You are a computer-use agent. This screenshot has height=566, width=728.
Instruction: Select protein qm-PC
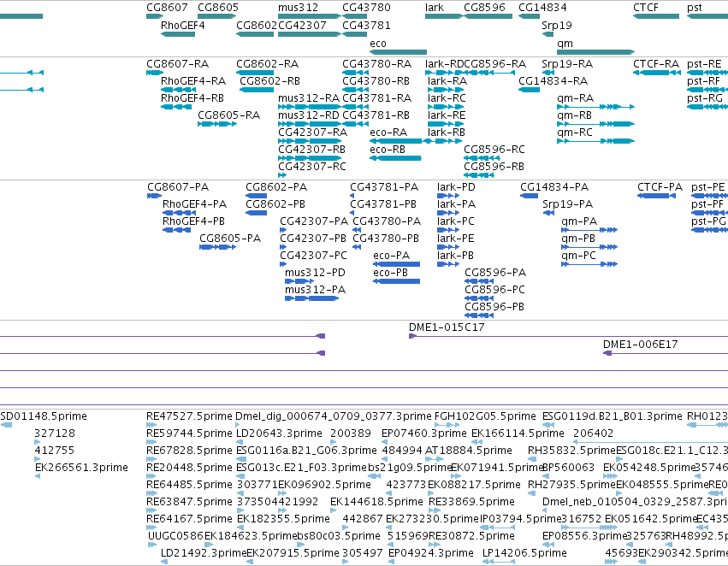pyautogui.click(x=589, y=264)
